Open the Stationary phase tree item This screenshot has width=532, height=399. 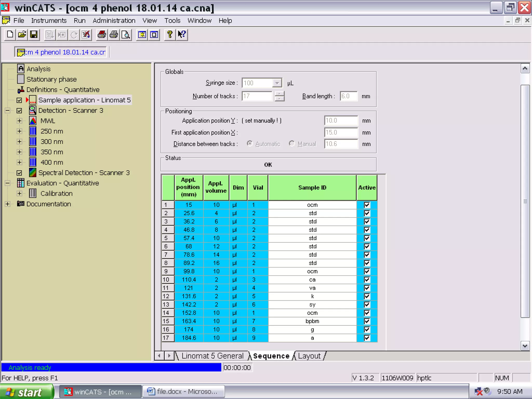click(x=51, y=79)
